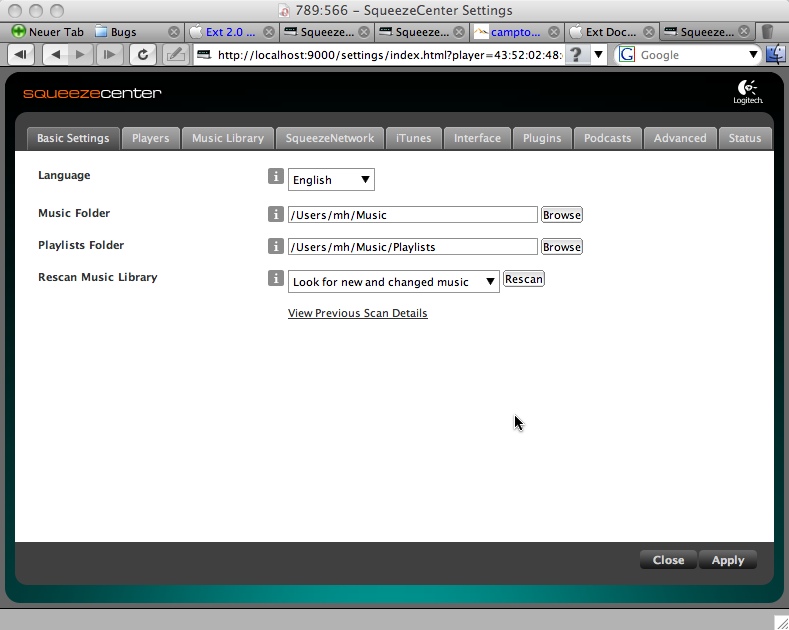Click the info icon for Playlists Folder

tap(276, 246)
